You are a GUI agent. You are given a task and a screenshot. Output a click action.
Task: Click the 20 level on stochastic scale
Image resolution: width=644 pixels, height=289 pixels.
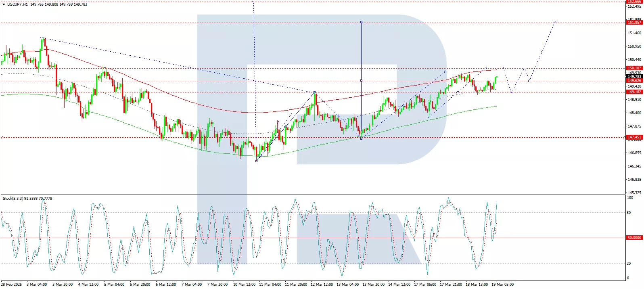click(629, 264)
